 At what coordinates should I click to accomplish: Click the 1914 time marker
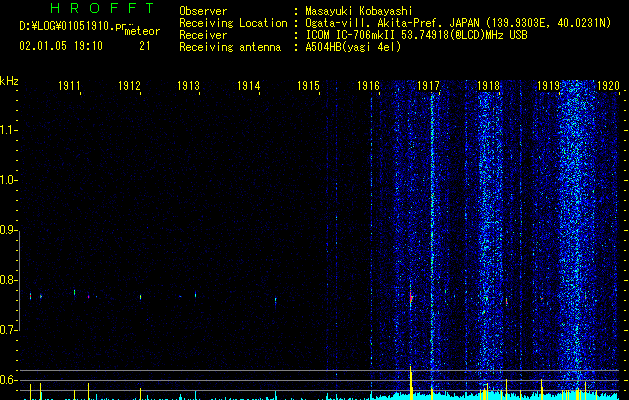click(249, 85)
